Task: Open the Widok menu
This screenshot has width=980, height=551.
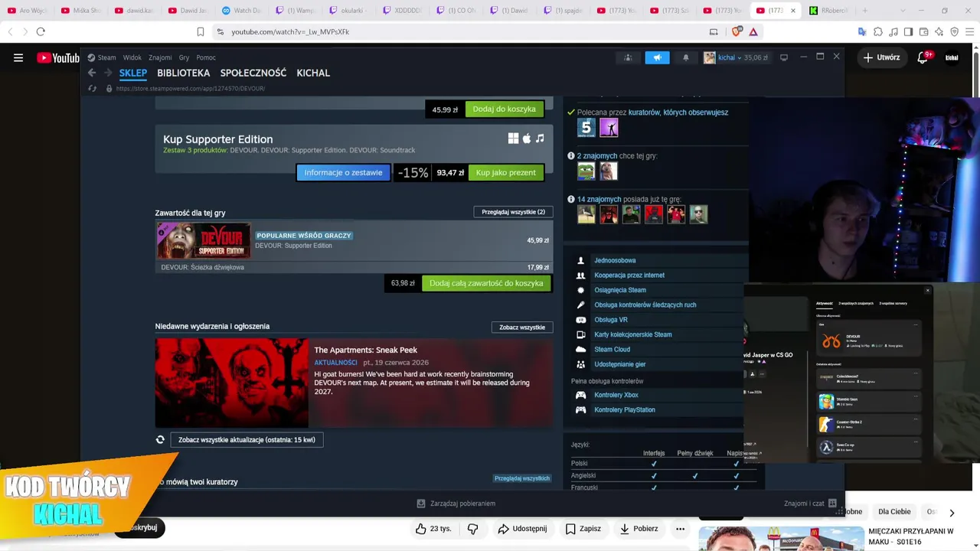Action: [x=132, y=57]
